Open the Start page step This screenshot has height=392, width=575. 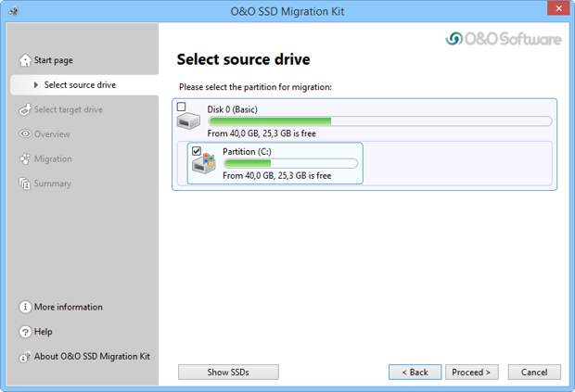click(53, 60)
